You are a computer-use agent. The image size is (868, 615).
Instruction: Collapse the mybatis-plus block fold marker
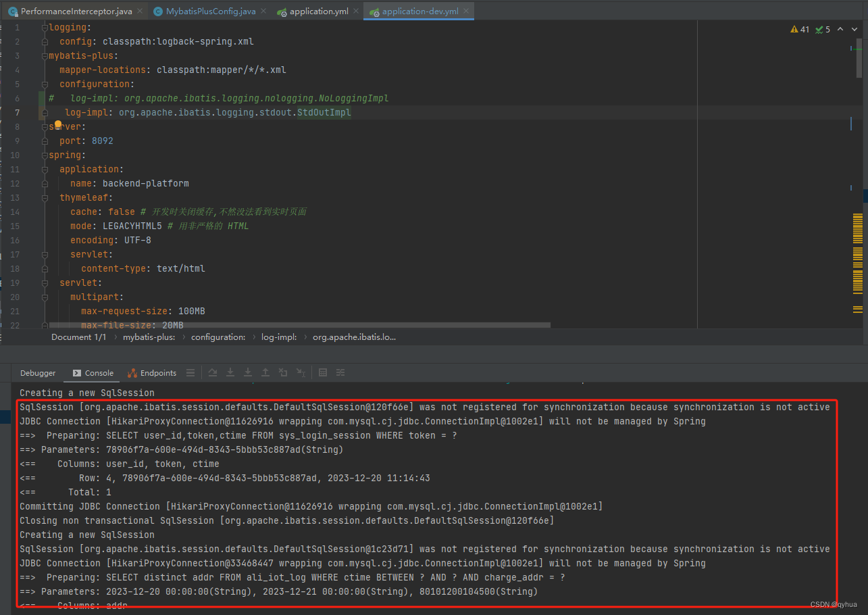pyautogui.click(x=45, y=56)
